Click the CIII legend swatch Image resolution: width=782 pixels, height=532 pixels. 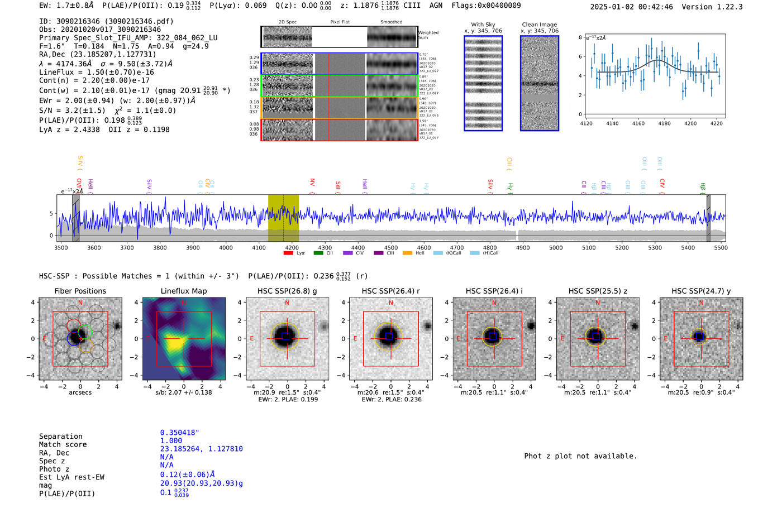click(x=379, y=253)
